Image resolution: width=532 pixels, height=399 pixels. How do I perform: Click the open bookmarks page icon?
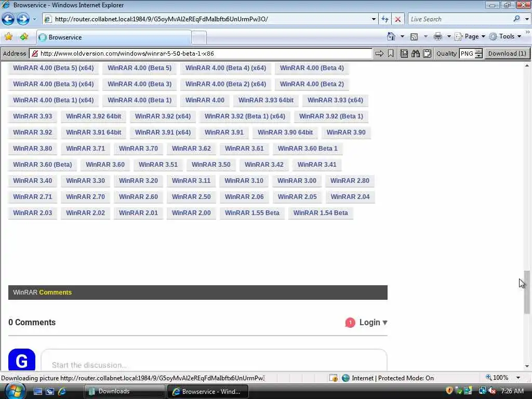[x=404, y=54]
